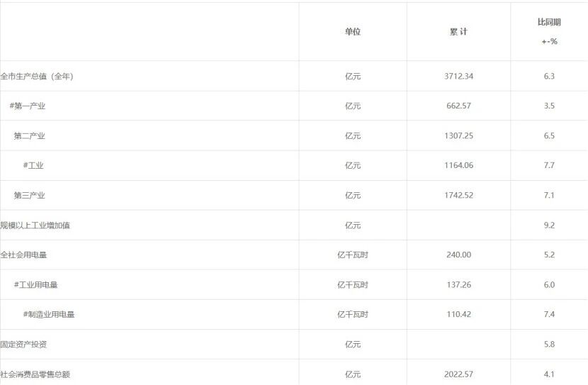Select the #工业 row label
The width and height of the screenshot is (588, 385).
[33, 166]
